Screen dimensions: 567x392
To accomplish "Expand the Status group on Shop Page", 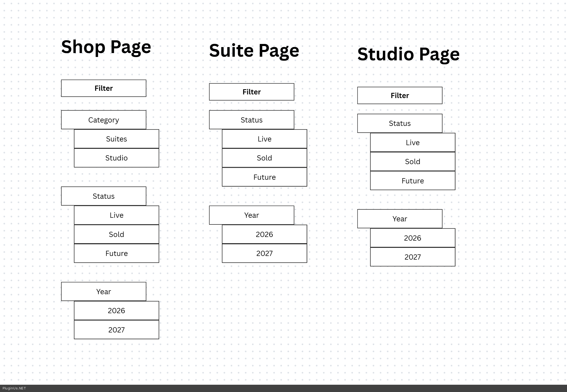I will pyautogui.click(x=104, y=196).
